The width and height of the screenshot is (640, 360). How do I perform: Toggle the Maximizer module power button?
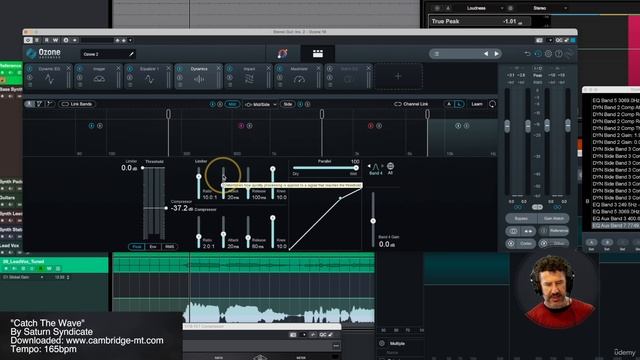coord(280,69)
